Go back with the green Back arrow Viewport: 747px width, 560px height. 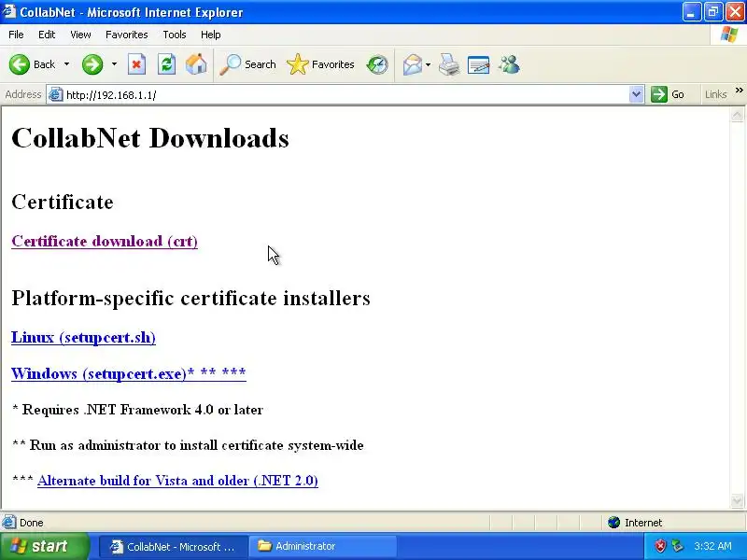pyautogui.click(x=20, y=64)
